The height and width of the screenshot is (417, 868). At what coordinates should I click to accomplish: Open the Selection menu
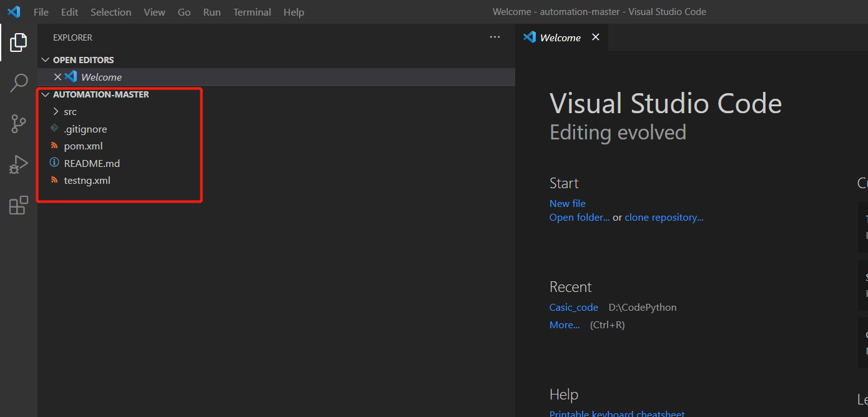[111, 12]
